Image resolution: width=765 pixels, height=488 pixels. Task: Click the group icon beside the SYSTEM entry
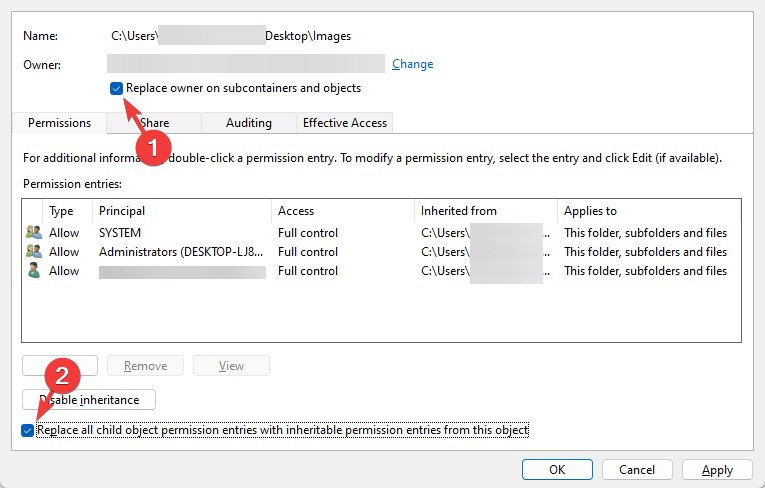click(33, 233)
